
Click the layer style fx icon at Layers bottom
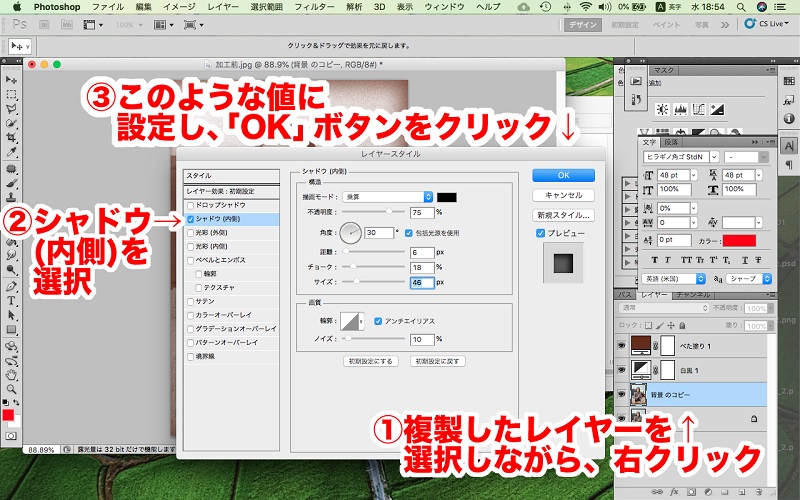(x=674, y=492)
